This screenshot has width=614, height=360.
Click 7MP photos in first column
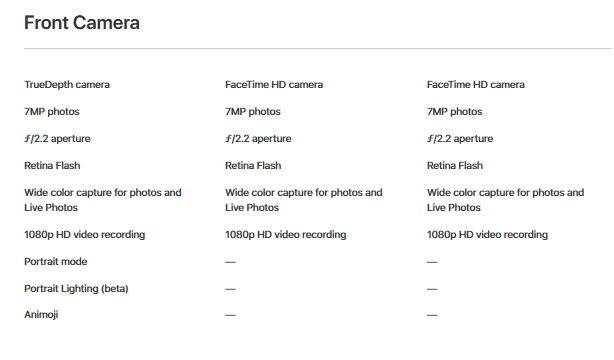[52, 112]
